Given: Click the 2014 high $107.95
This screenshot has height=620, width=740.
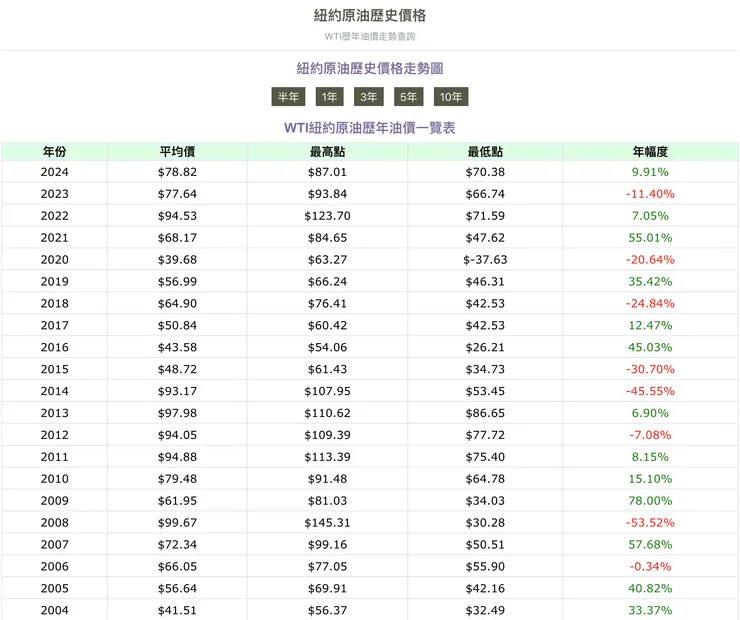Looking at the screenshot, I should point(328,392).
